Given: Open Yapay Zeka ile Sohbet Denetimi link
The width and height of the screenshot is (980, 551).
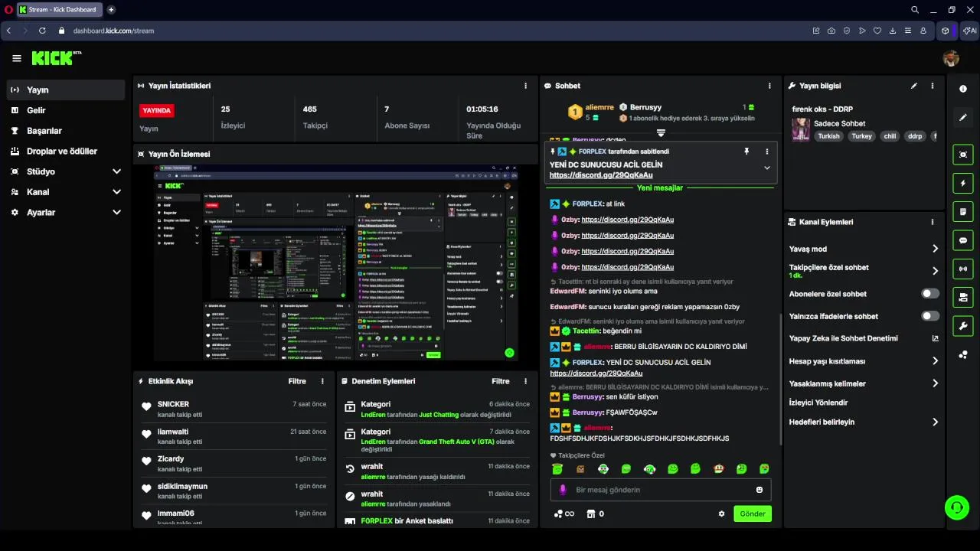Looking at the screenshot, I should click(864, 338).
